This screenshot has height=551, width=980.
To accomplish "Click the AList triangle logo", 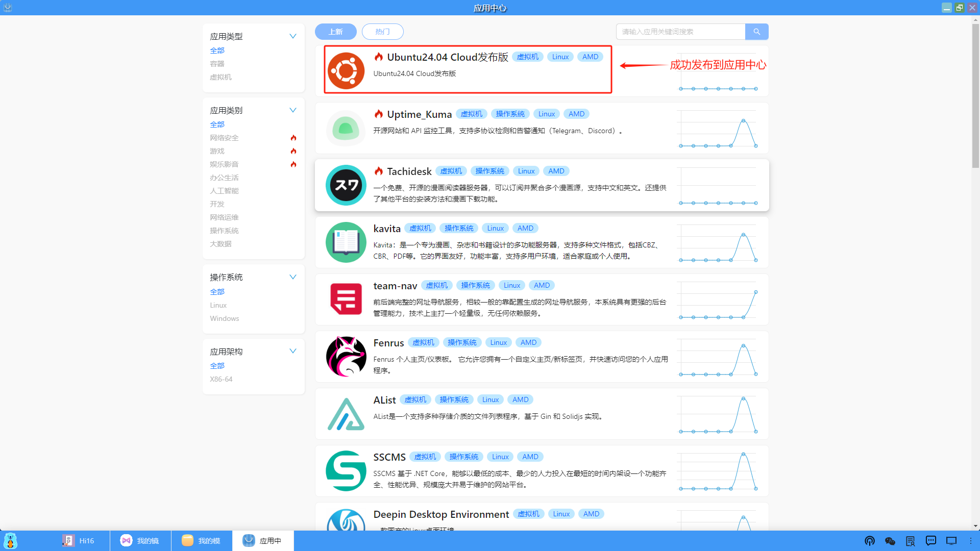I will click(346, 414).
